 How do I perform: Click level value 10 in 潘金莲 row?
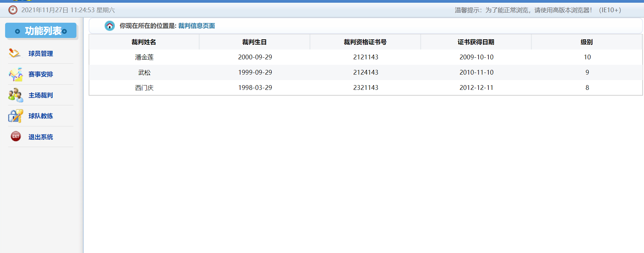pyautogui.click(x=587, y=57)
